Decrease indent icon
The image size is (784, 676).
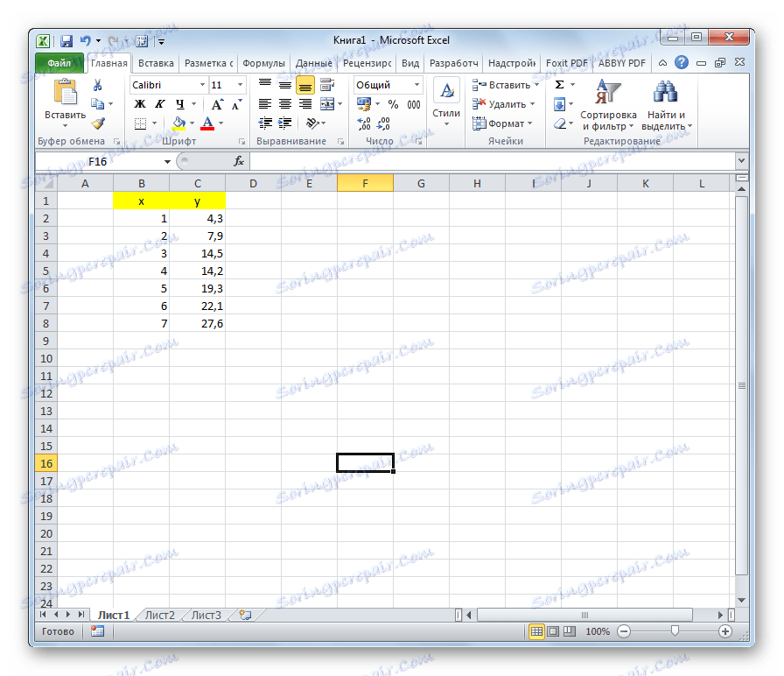[x=265, y=123]
